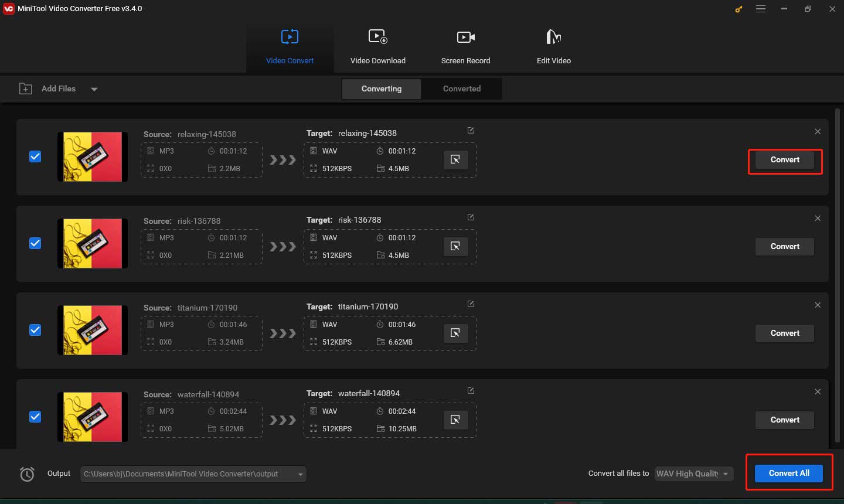Rename the titanium-170190 target with edit icon
844x504 pixels.
coord(471,304)
